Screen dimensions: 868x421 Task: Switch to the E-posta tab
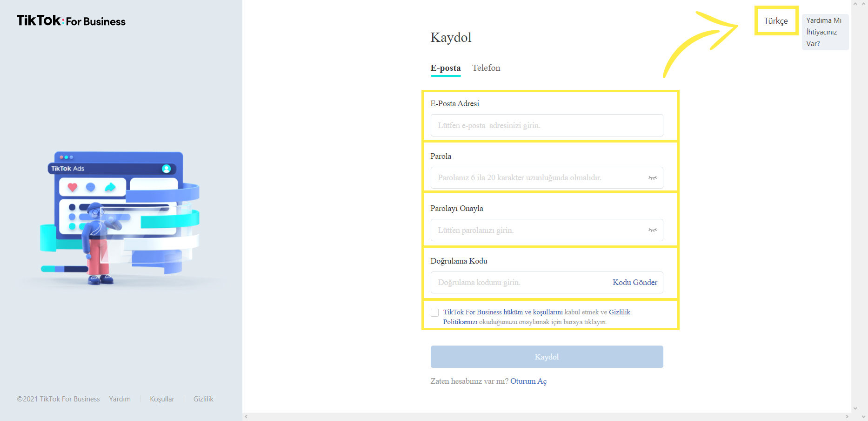click(446, 68)
